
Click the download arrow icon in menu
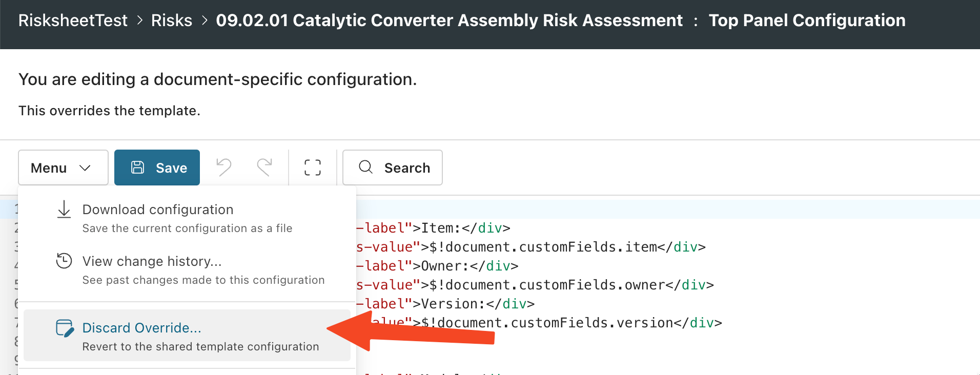64,210
